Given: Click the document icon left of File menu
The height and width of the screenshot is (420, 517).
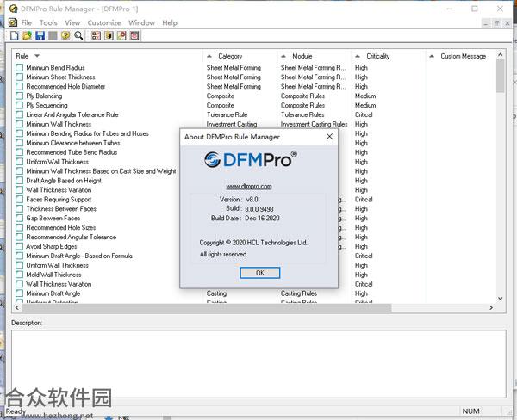Looking at the screenshot, I should [x=13, y=22].
